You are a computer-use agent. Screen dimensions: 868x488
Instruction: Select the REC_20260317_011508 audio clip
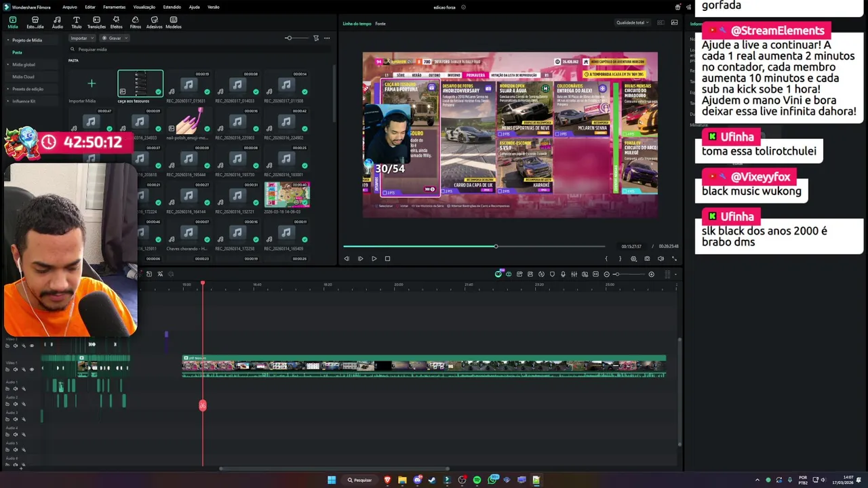pos(285,84)
